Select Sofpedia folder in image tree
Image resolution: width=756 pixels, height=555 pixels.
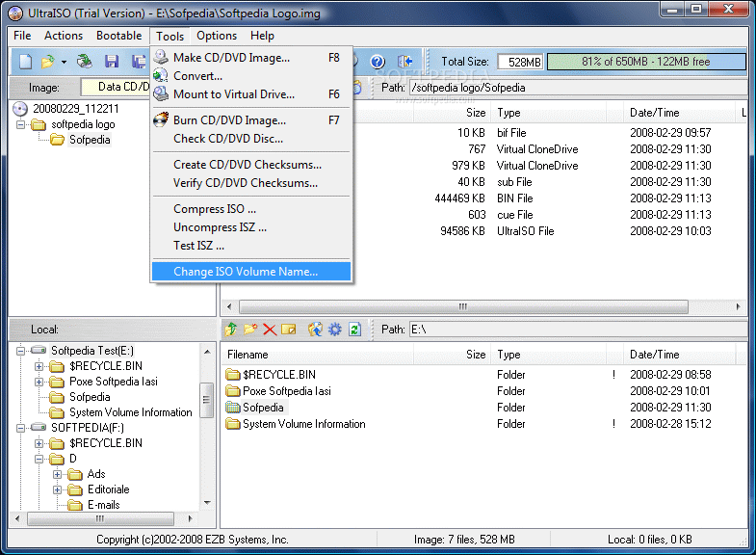tap(90, 140)
